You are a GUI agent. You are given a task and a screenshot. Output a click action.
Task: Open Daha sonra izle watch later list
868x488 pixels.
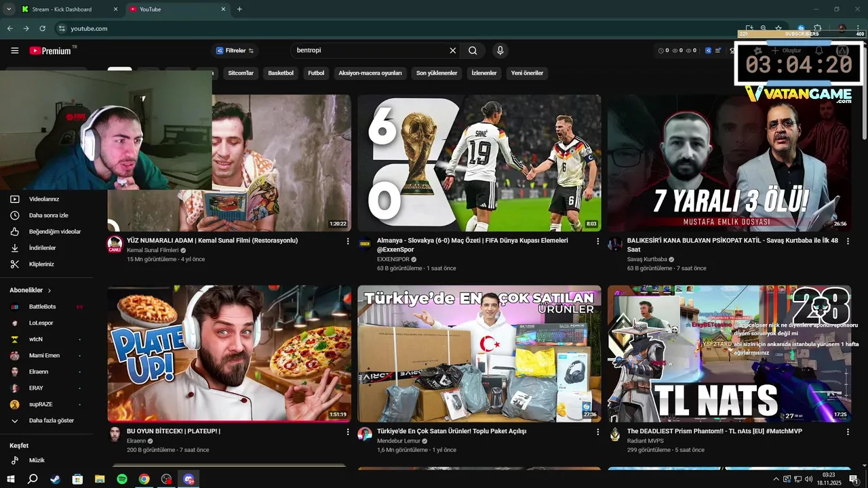(x=47, y=216)
